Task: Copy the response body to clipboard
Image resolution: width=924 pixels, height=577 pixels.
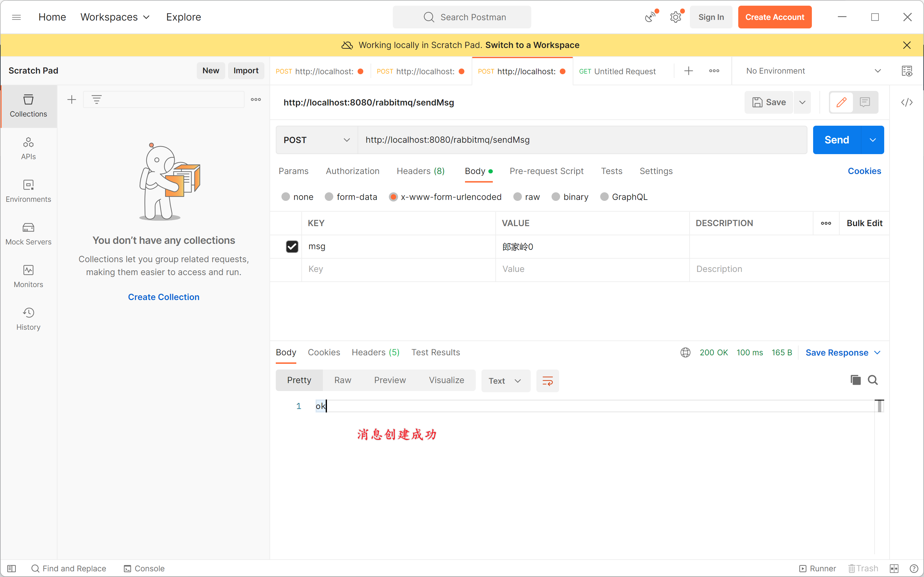Action: 855,380
